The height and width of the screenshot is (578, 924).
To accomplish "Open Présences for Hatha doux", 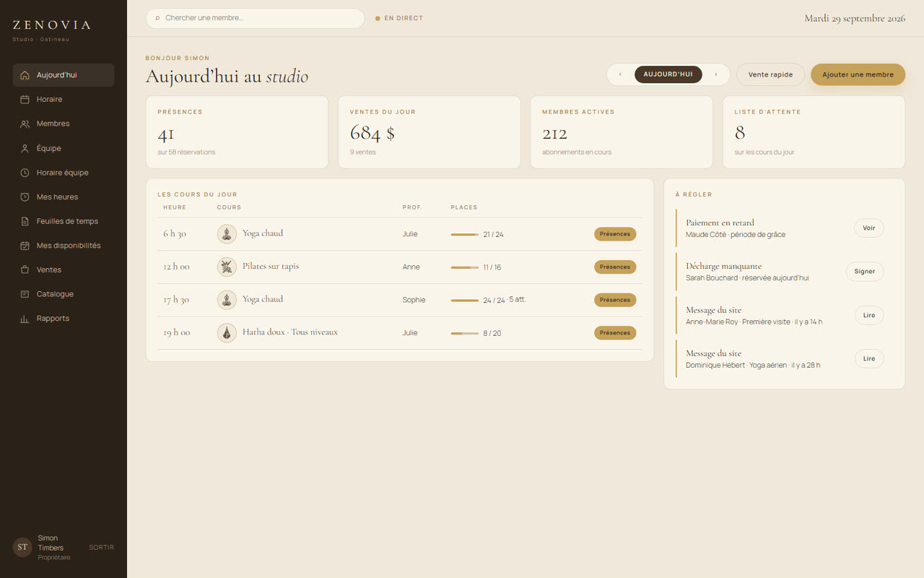I will point(615,333).
